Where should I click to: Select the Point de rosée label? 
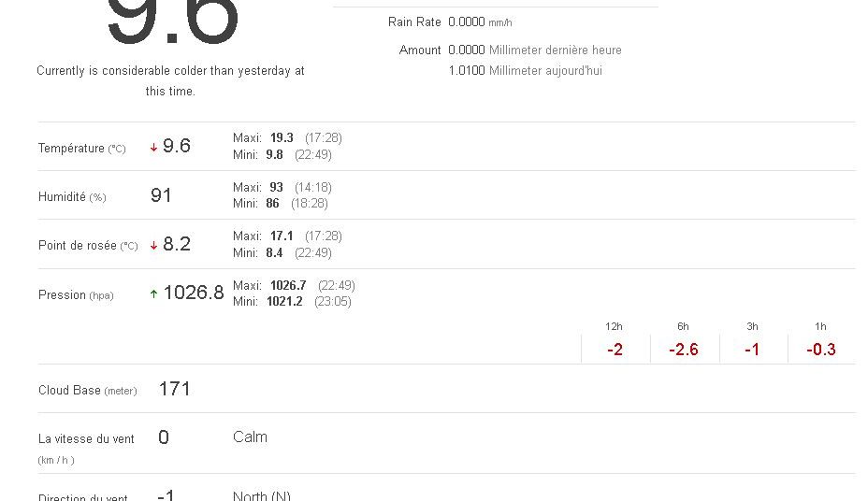(78, 245)
